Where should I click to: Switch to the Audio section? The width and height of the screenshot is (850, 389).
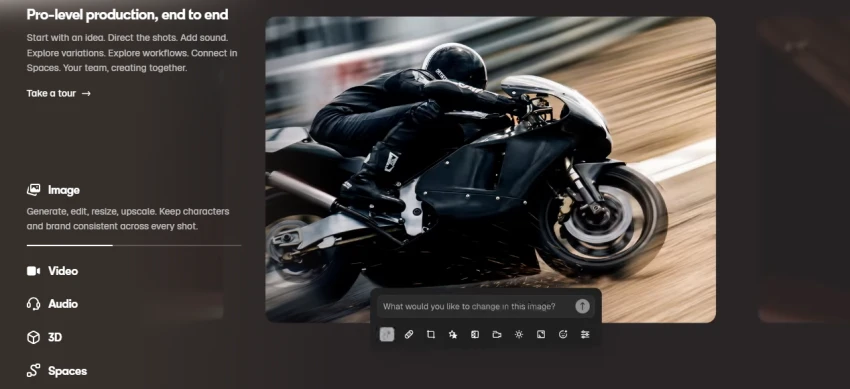[x=52, y=304]
